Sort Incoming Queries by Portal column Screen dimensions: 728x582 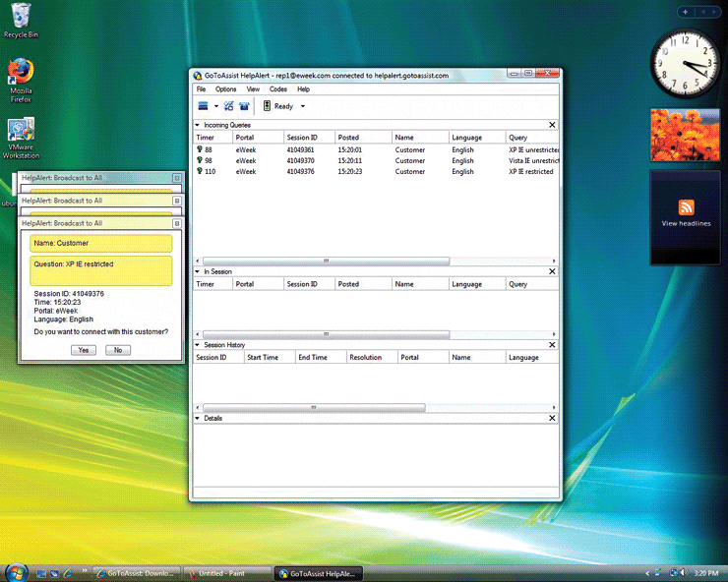pyautogui.click(x=258, y=138)
